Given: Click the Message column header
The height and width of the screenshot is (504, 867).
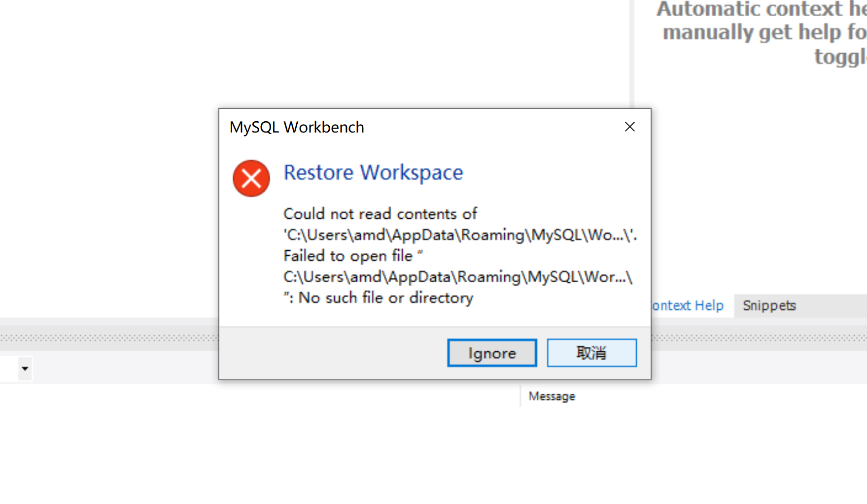Looking at the screenshot, I should pyautogui.click(x=552, y=396).
